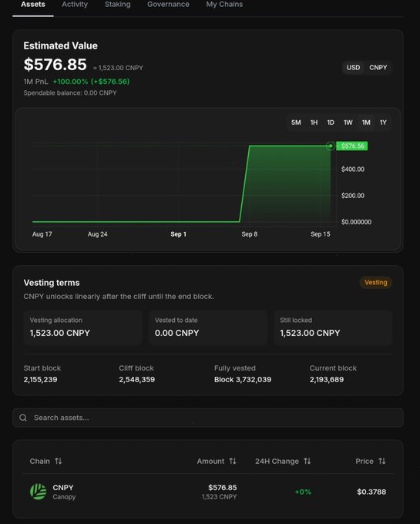
Task: Click the Chain column header text
Action: pyautogui.click(x=39, y=461)
